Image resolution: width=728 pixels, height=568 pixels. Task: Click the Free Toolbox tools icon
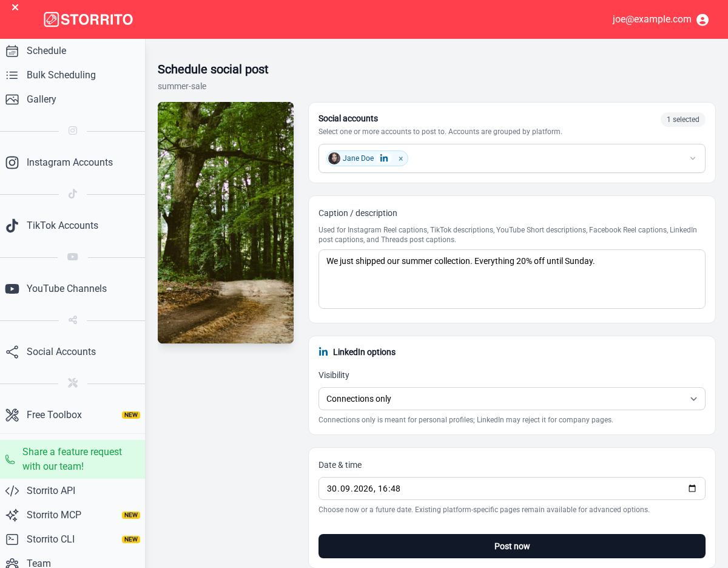click(12, 415)
